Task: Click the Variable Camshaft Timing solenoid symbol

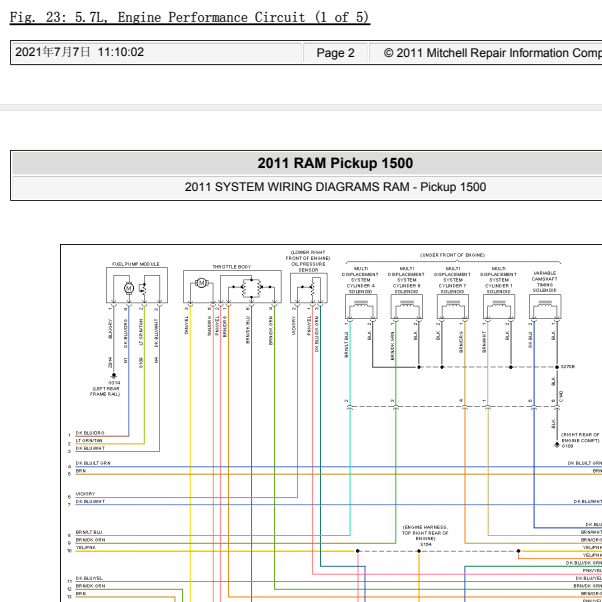Action: coord(545,307)
